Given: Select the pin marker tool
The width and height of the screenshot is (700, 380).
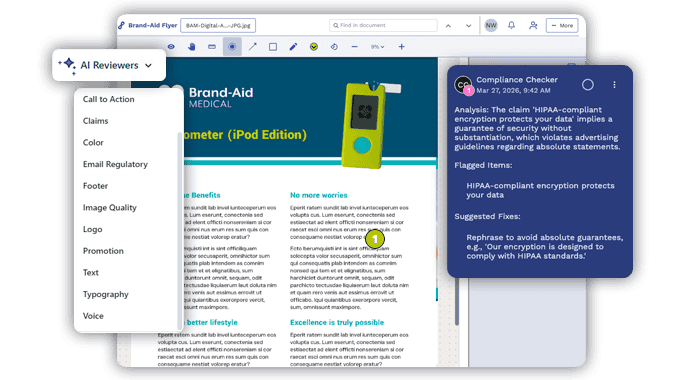Looking at the screenshot, I should (232, 46).
